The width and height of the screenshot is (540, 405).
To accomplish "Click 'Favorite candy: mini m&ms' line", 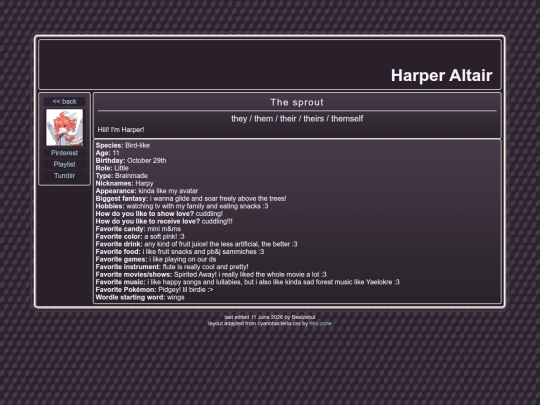I will (138, 229).
